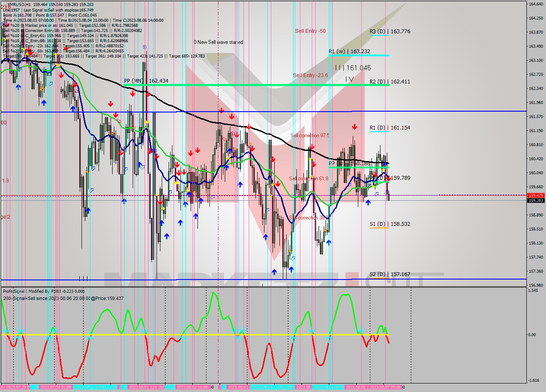This screenshot has width=546, height=392.
Task: Click the 'Sell Entry -50' text label
Action: click(310, 31)
